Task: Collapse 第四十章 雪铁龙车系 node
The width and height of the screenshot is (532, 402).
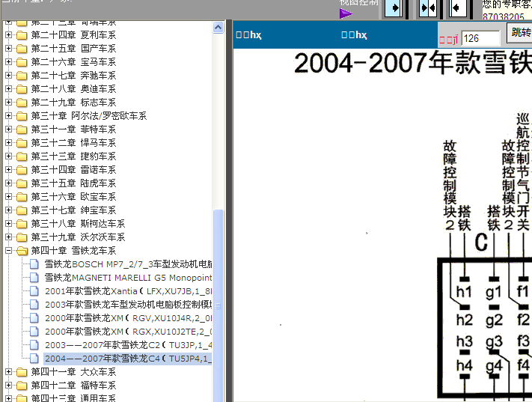Action: click(9, 251)
